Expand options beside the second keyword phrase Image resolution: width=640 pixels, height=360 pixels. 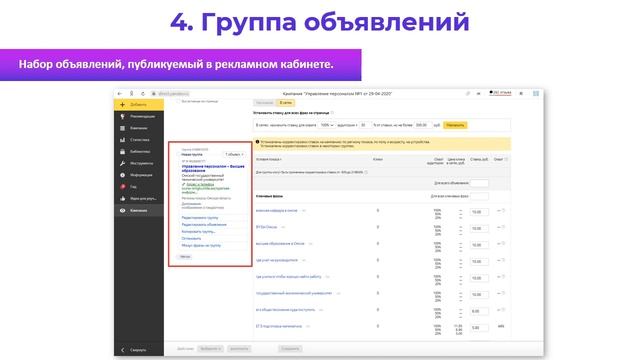pos(283,227)
